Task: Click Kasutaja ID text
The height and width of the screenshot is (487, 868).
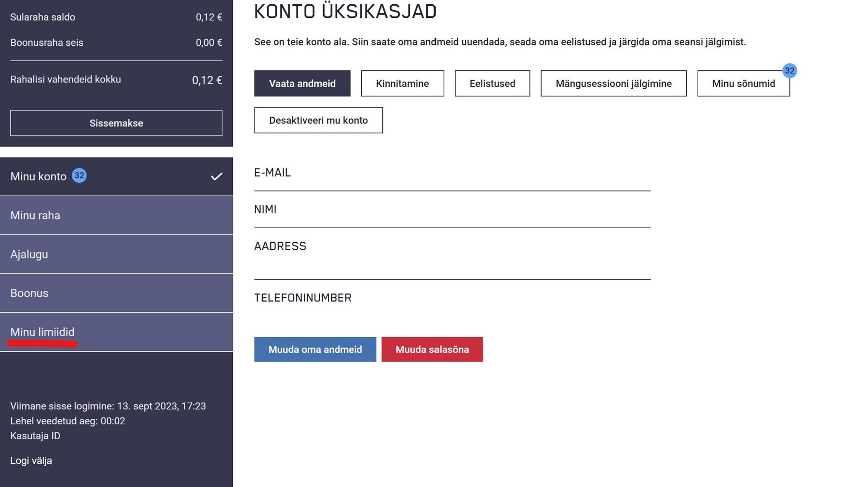Action: (x=35, y=436)
